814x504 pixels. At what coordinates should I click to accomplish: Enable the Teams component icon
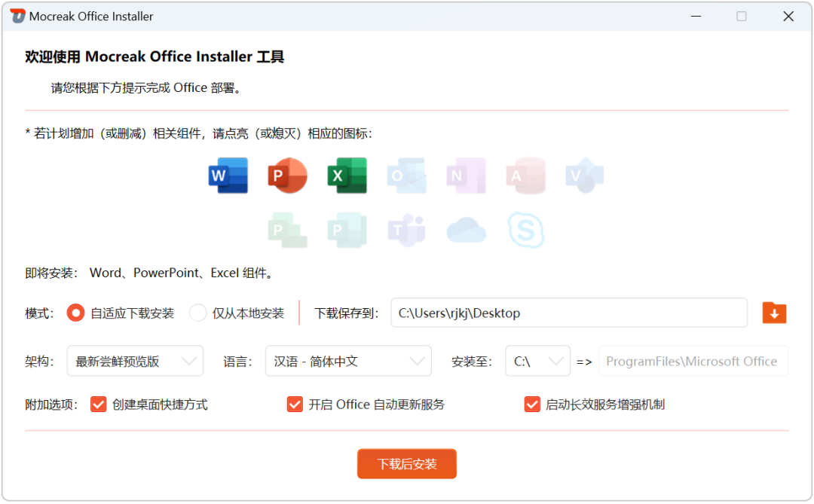(x=406, y=230)
